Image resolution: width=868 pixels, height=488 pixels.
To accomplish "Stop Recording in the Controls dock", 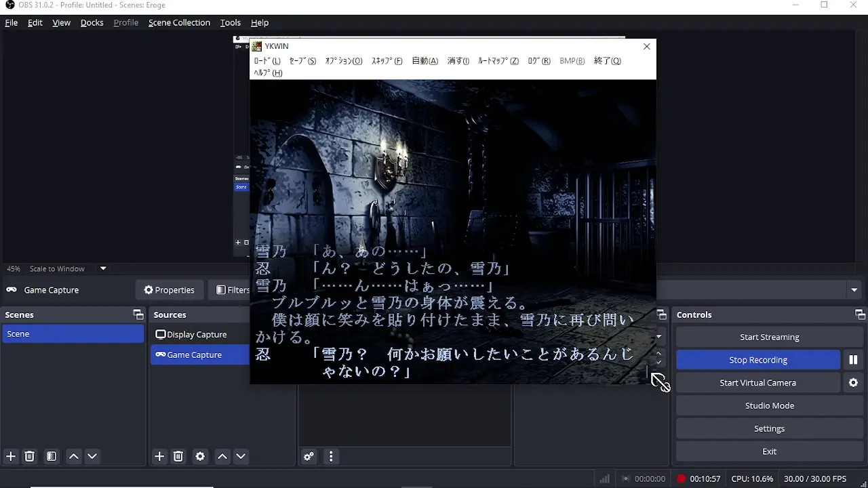I will click(x=758, y=360).
